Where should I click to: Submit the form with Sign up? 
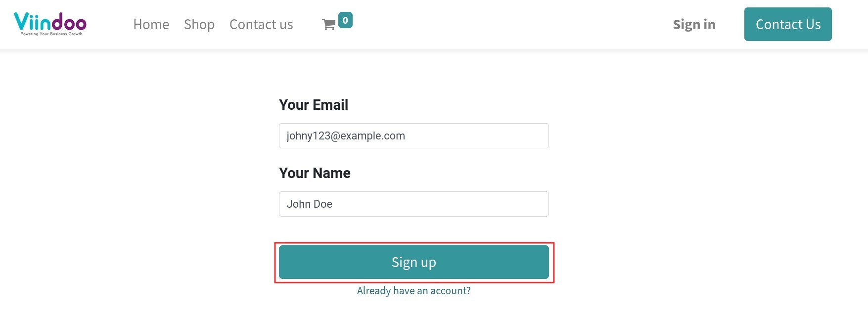tap(413, 262)
